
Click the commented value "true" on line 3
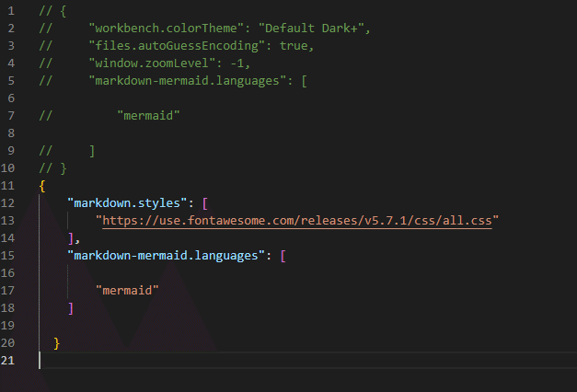[x=294, y=46]
